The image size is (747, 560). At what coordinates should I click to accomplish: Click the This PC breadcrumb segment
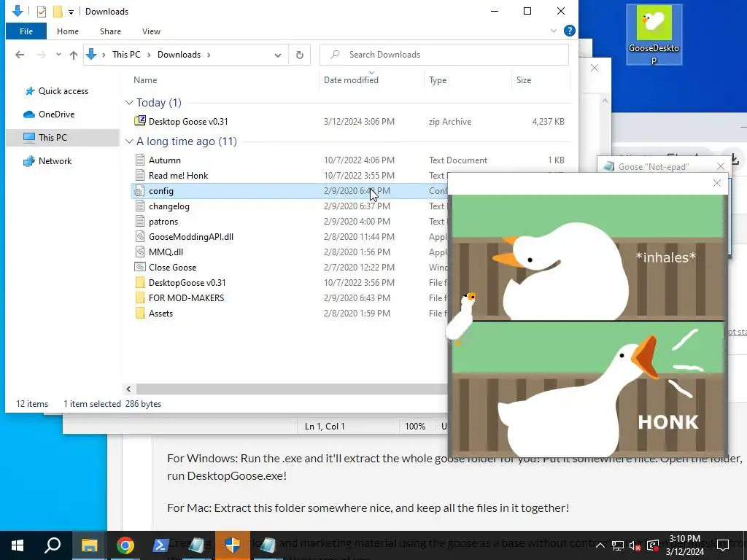pos(126,55)
